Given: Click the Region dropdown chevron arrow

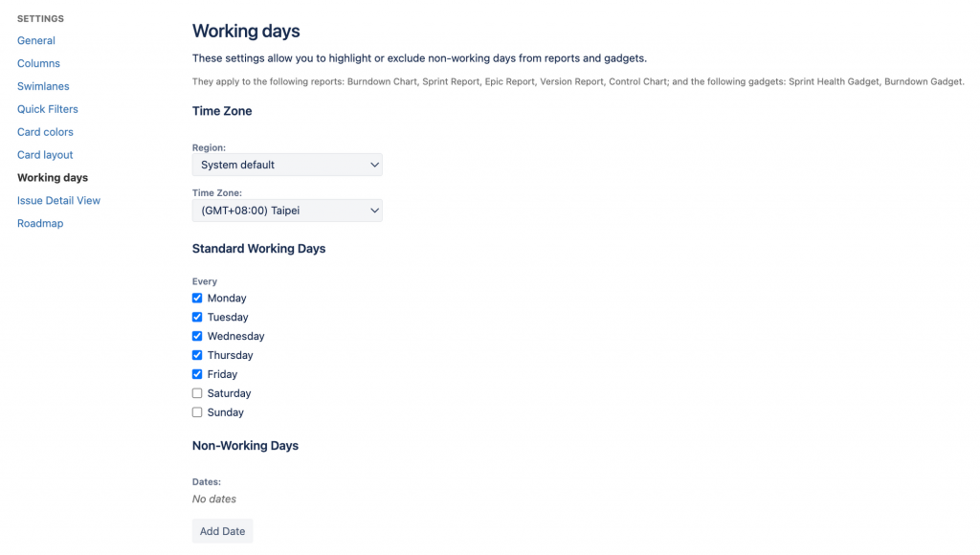Looking at the screenshot, I should point(374,165).
